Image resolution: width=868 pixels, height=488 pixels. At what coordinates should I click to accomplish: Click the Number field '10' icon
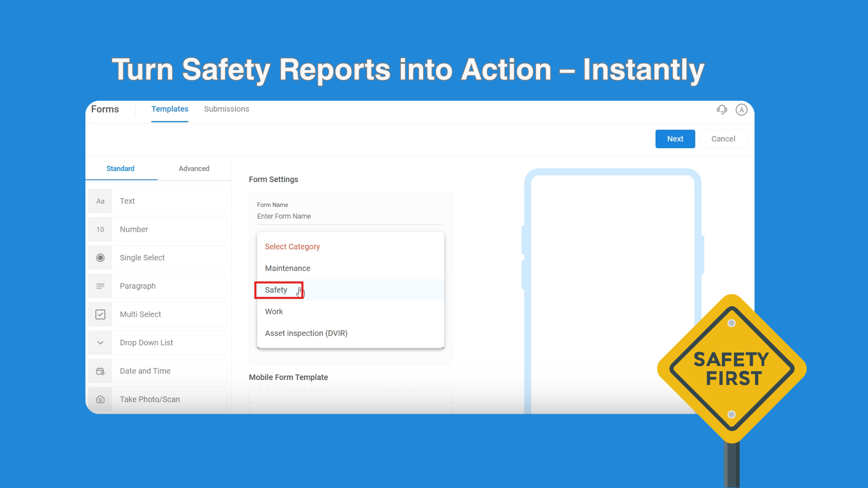click(100, 230)
